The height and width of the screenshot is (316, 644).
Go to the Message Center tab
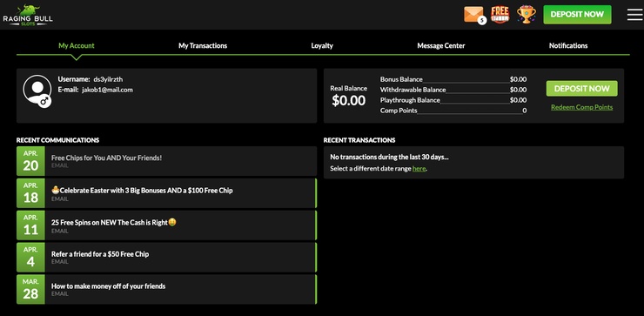click(x=441, y=45)
